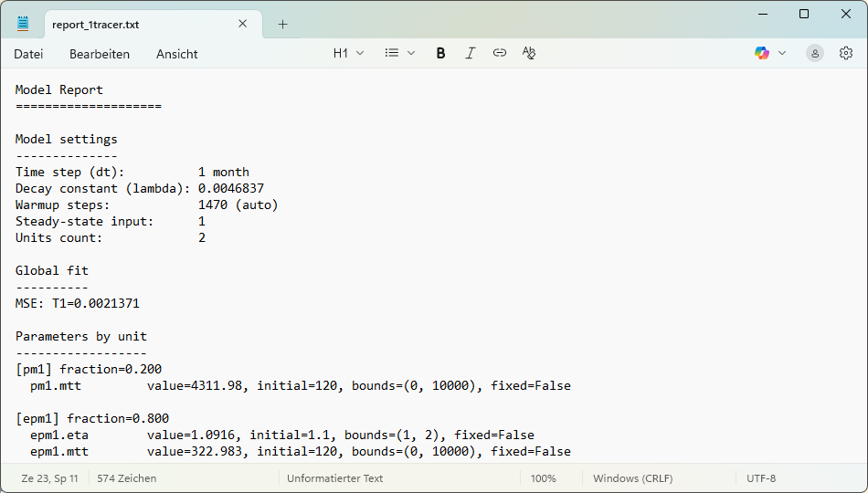
Task: Open the Ansicht menu
Action: pos(176,54)
